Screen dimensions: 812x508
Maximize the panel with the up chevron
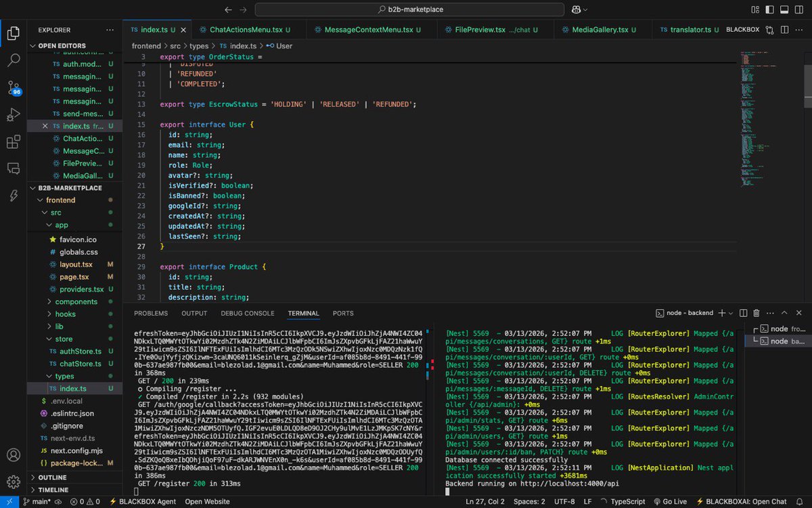[x=784, y=313]
